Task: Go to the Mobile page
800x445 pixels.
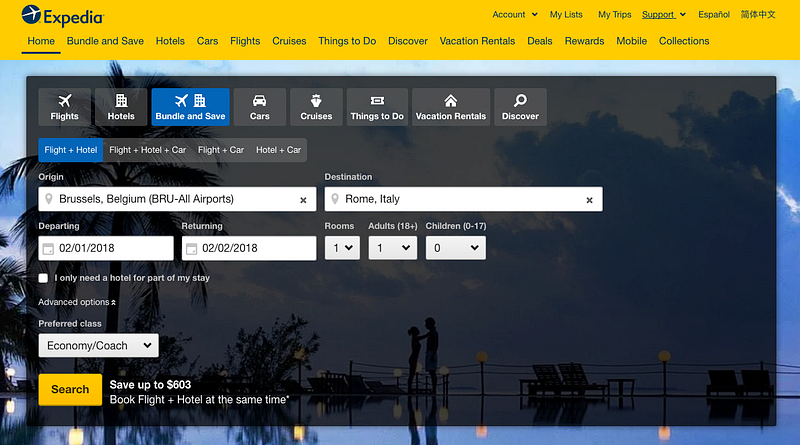Action: click(632, 41)
